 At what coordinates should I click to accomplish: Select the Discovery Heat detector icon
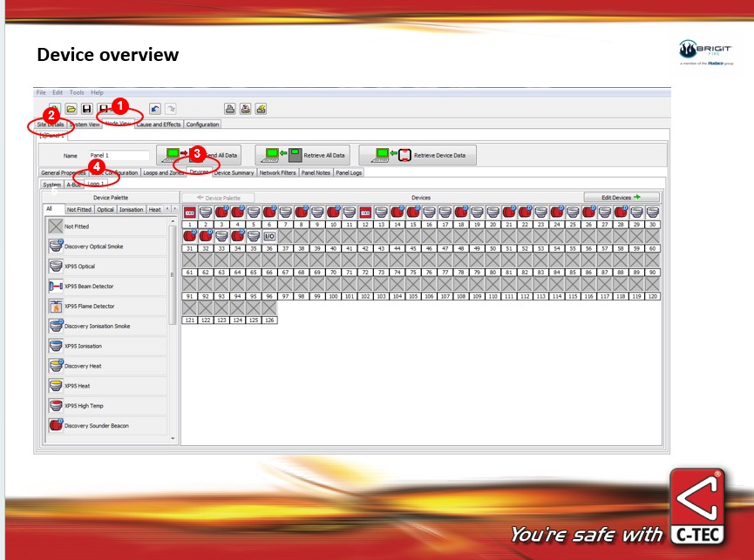(56, 366)
